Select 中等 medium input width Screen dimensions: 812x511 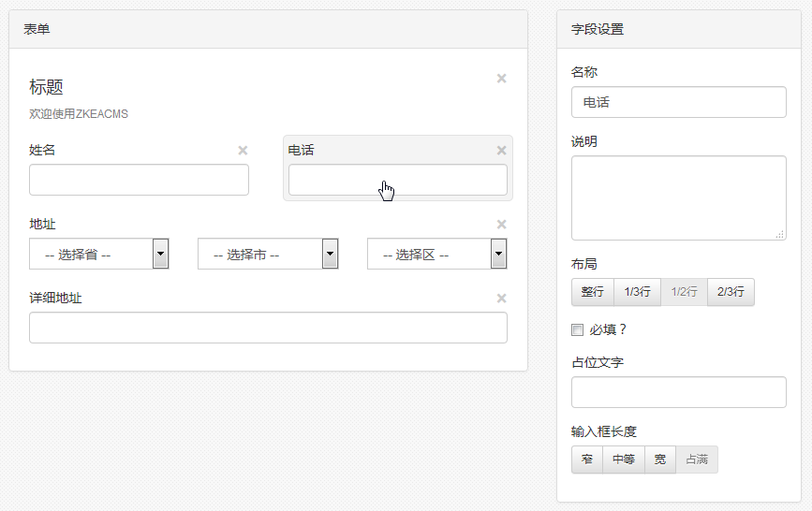(x=624, y=460)
